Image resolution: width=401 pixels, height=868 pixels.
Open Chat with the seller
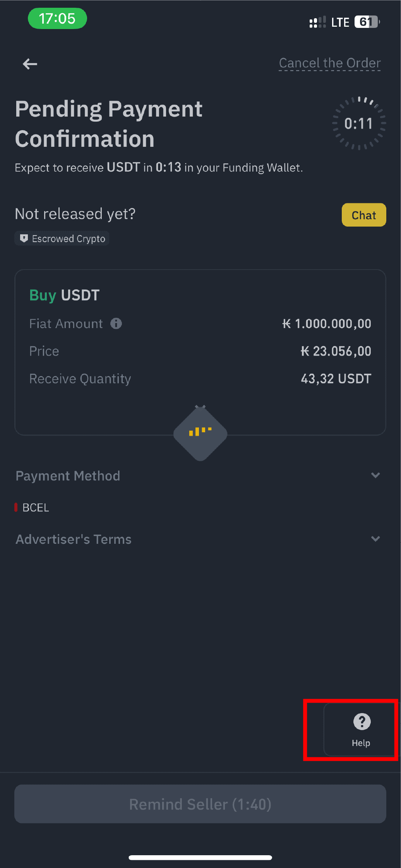point(363,215)
